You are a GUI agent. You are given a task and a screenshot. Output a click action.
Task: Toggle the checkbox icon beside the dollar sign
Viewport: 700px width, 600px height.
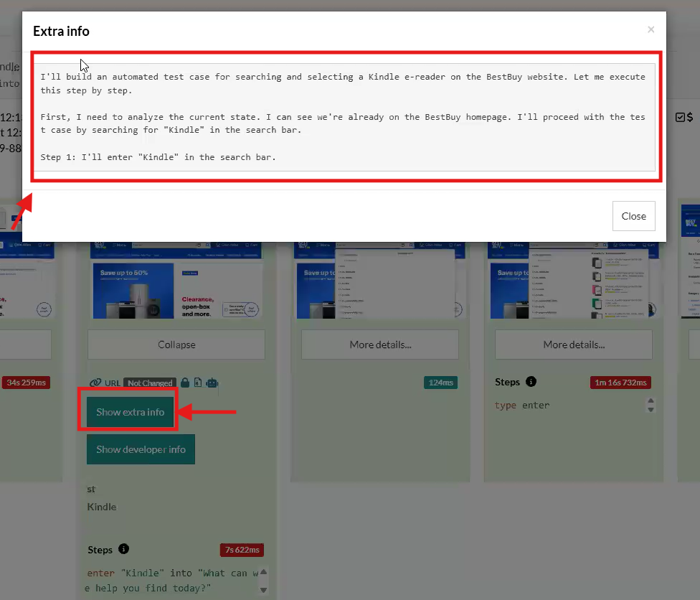pyautogui.click(x=681, y=117)
